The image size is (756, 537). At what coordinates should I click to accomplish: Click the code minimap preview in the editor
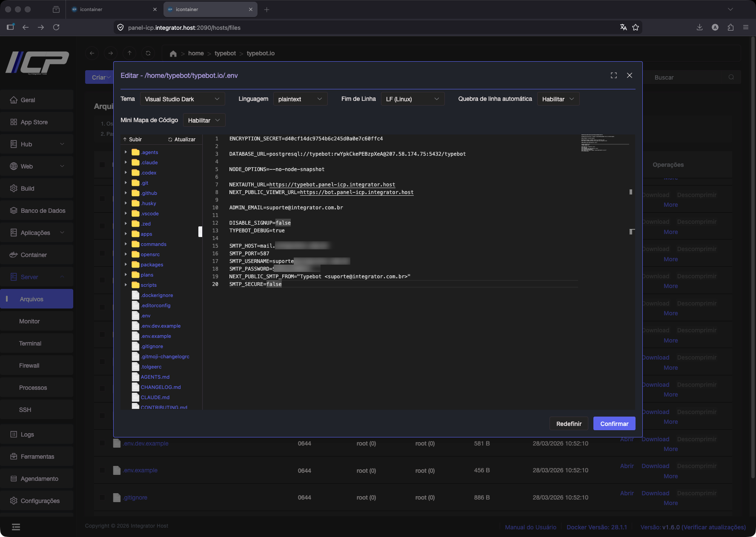click(x=604, y=143)
